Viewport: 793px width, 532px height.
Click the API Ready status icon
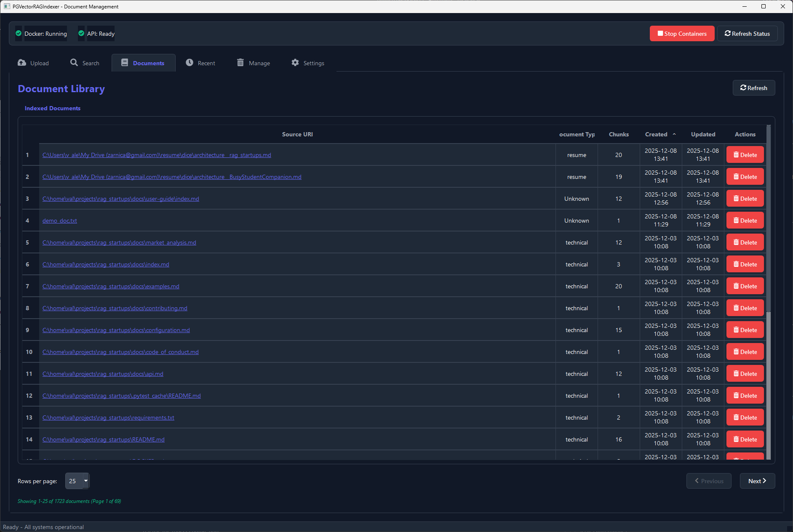pos(81,33)
